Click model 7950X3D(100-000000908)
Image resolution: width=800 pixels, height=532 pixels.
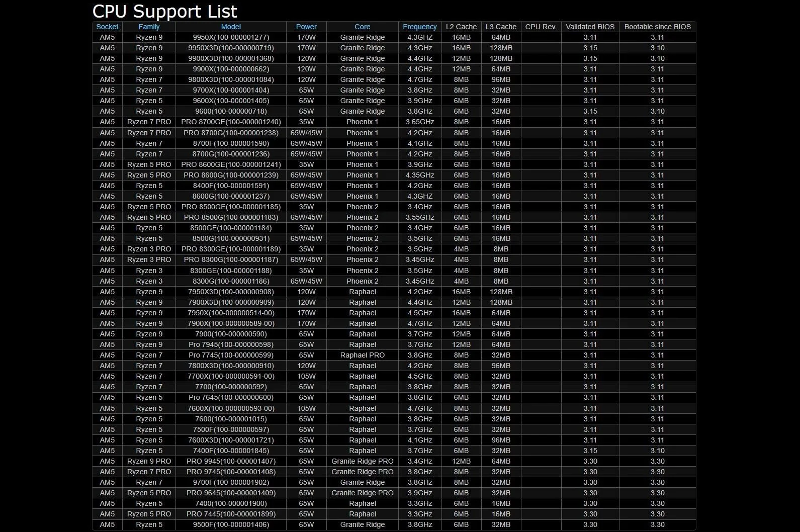click(231, 292)
